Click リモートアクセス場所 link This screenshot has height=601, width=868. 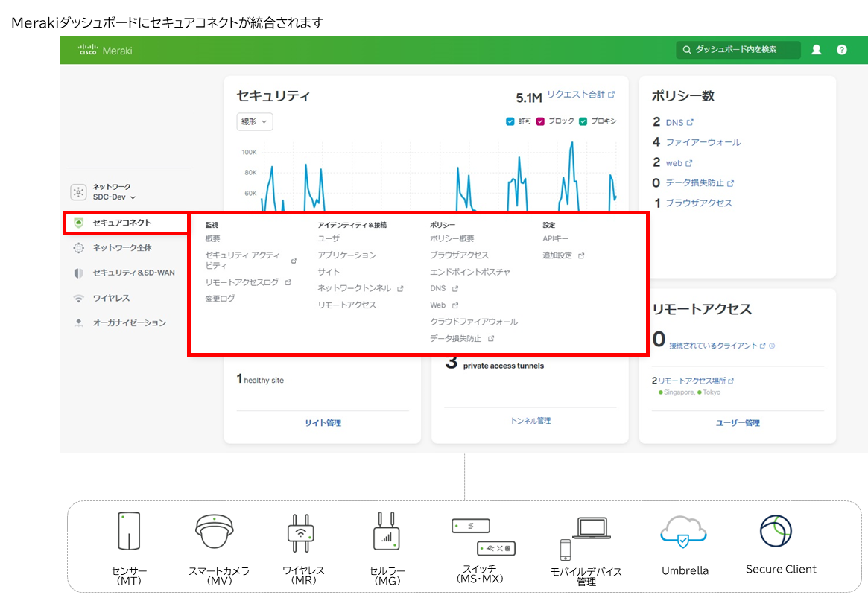pyautogui.click(x=691, y=381)
